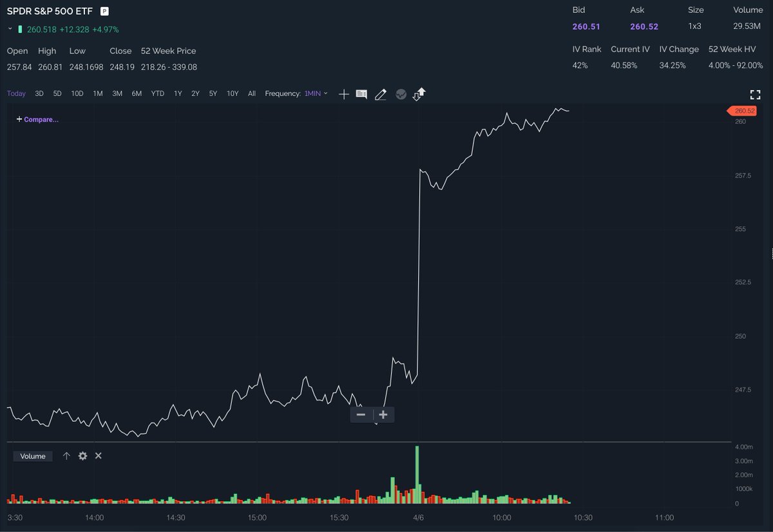Click the P badge next to ticker name

pyautogui.click(x=104, y=12)
